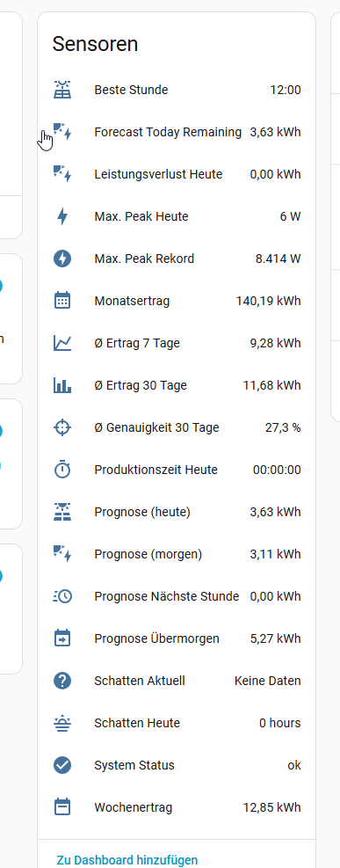Click the solar panel icon for Beste Stunde
Viewport: 340px width, 868px height.
coord(62,90)
